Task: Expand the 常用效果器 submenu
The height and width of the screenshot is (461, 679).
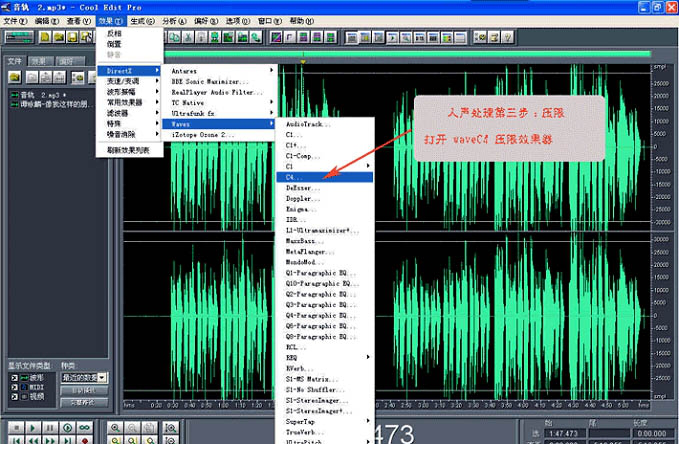Action: (130, 103)
